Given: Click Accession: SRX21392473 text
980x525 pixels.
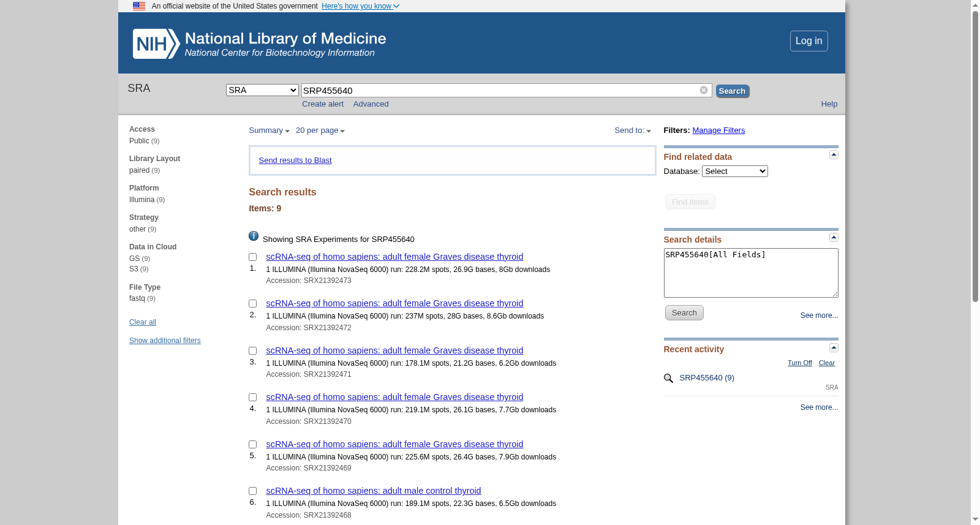Looking at the screenshot, I should (309, 281).
